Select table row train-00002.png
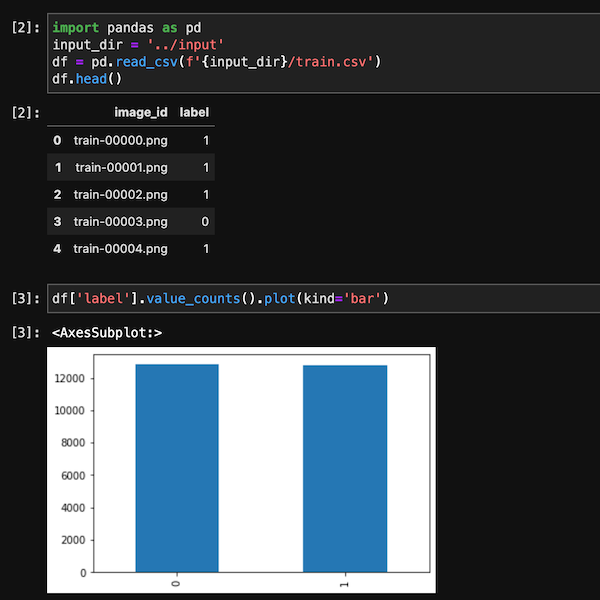 pos(131,194)
